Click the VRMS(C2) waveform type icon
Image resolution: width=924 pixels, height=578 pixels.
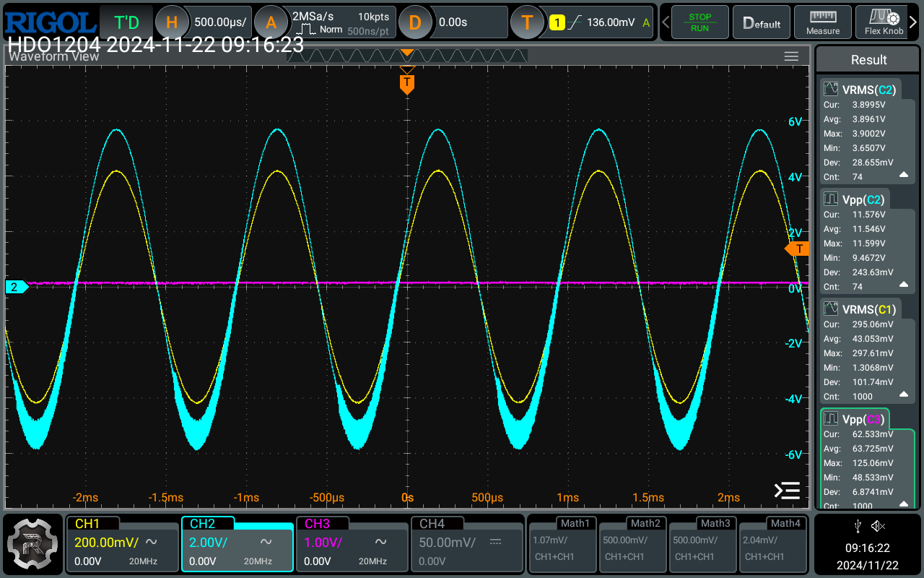(x=831, y=90)
